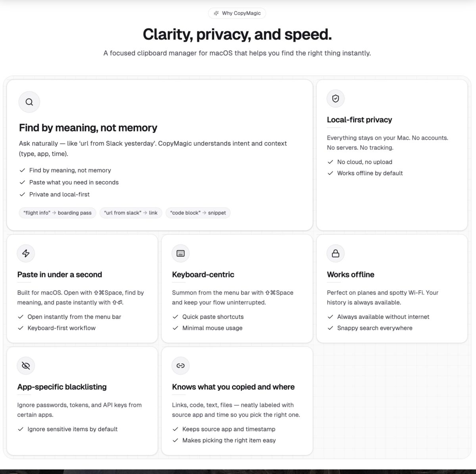Viewport: 476px width, 474px height.
Task: Click the Keyboard-centric card title
Action: pos(203,275)
